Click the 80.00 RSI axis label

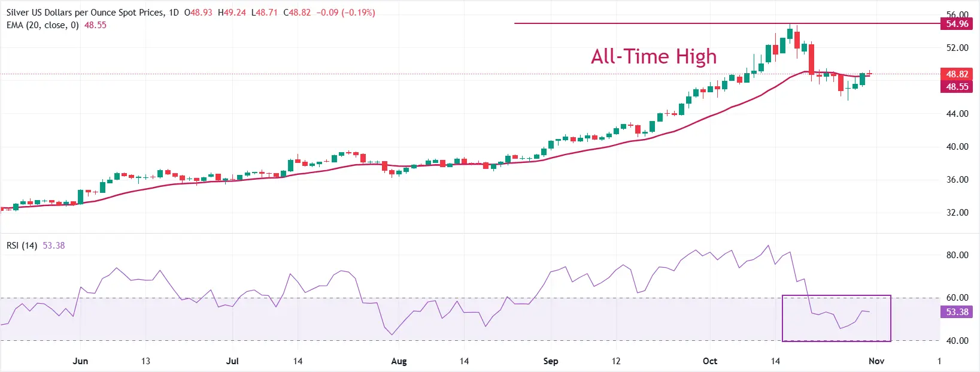click(x=957, y=255)
